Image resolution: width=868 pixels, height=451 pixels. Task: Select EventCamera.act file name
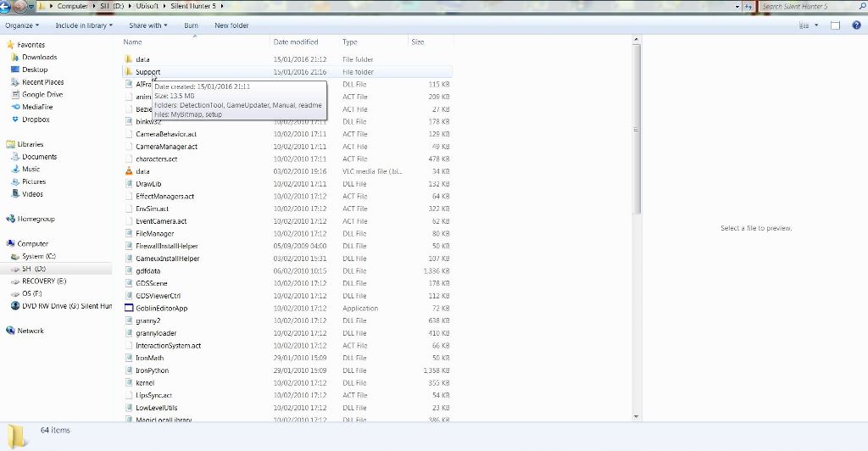coord(161,221)
